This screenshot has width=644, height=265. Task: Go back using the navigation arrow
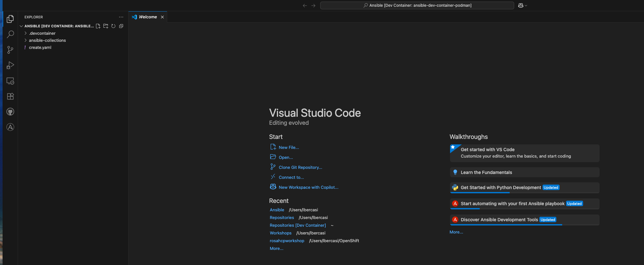tap(305, 5)
